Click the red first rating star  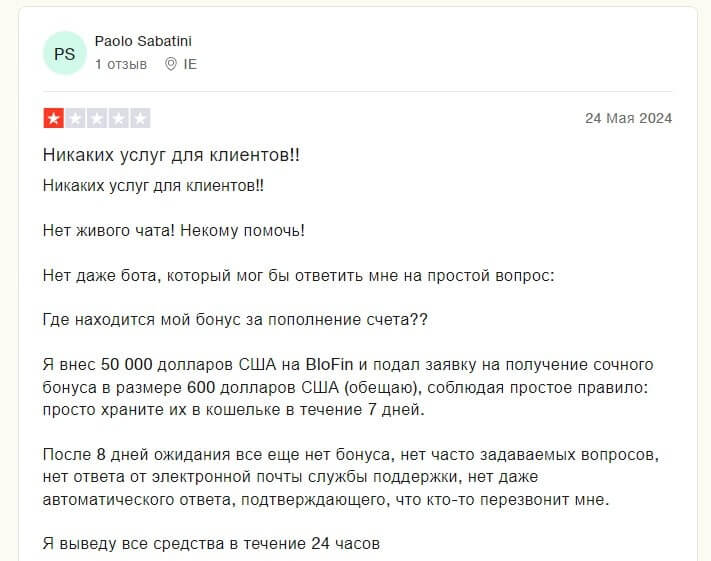tap(53, 118)
